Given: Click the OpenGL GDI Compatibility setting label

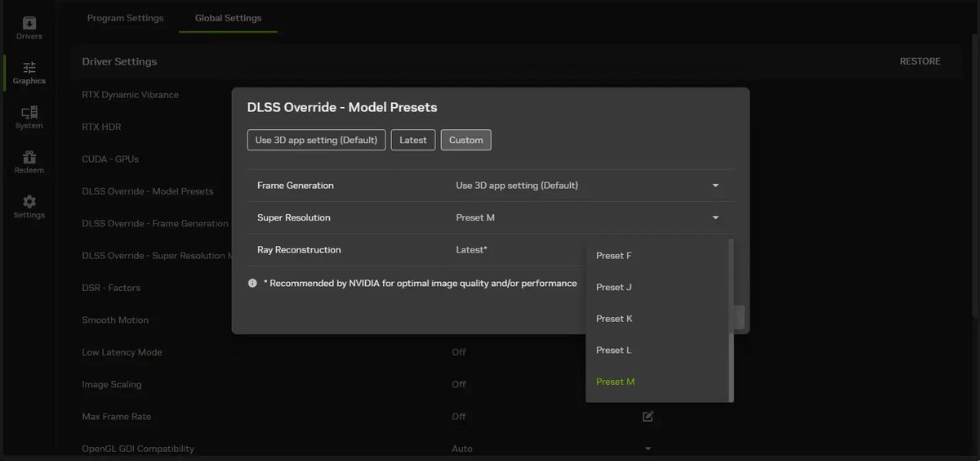Looking at the screenshot, I should click(x=138, y=449).
